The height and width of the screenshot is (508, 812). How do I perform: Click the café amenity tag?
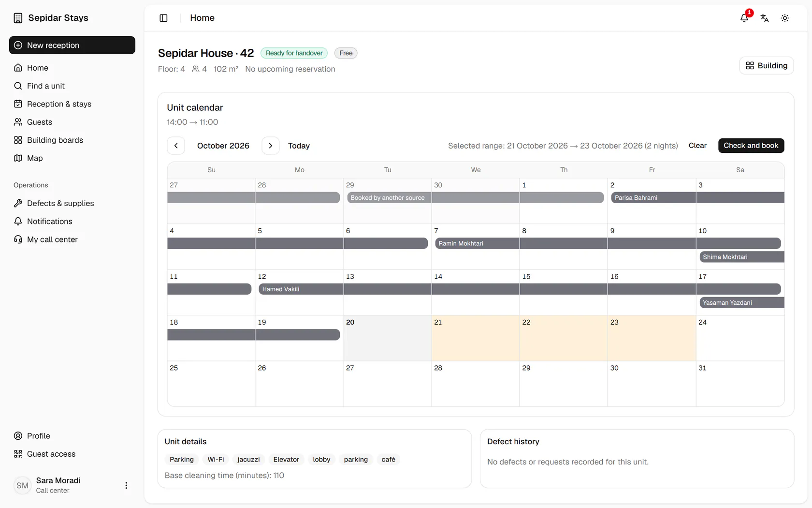tap(388, 460)
